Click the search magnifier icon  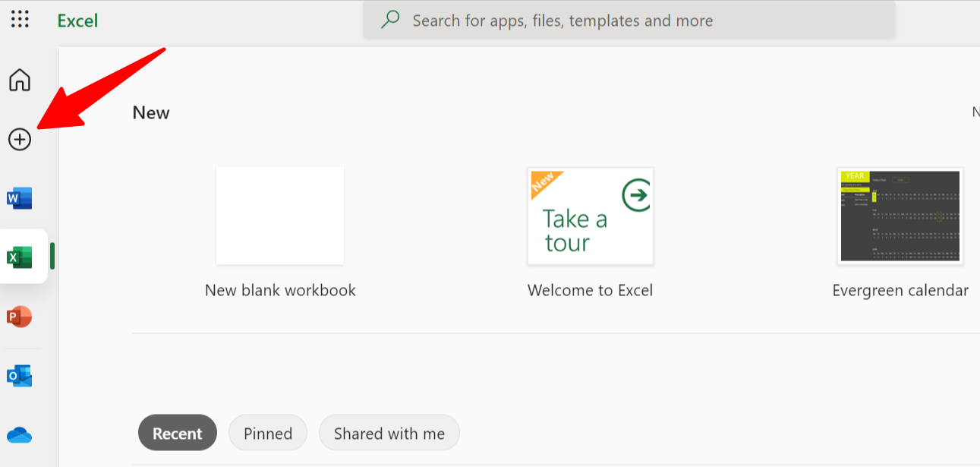coord(390,20)
